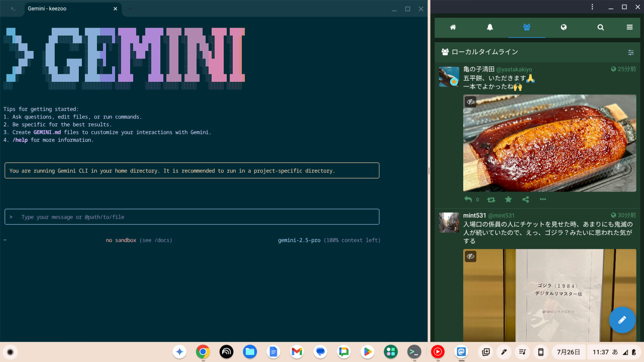Image resolution: width=644 pixels, height=362 pixels.
Task: Open YouTube Music from the shelf
Action: [438, 352]
